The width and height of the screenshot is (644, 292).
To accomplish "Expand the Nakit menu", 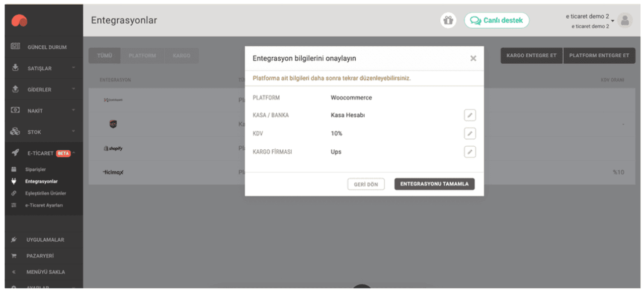I will [x=44, y=111].
